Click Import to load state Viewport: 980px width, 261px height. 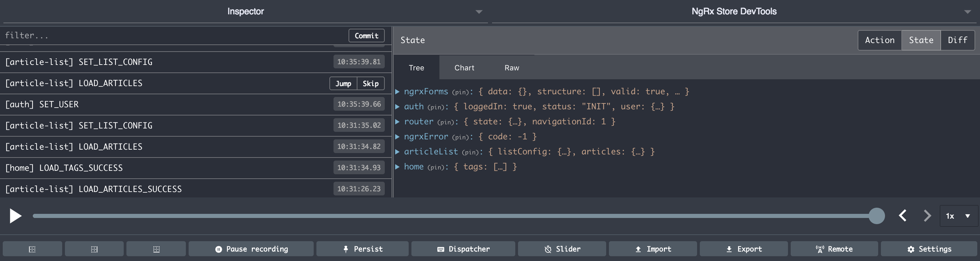652,249
